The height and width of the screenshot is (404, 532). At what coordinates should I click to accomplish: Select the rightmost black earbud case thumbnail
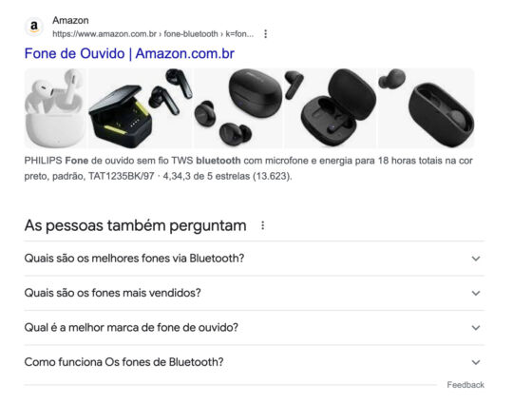[x=426, y=108]
